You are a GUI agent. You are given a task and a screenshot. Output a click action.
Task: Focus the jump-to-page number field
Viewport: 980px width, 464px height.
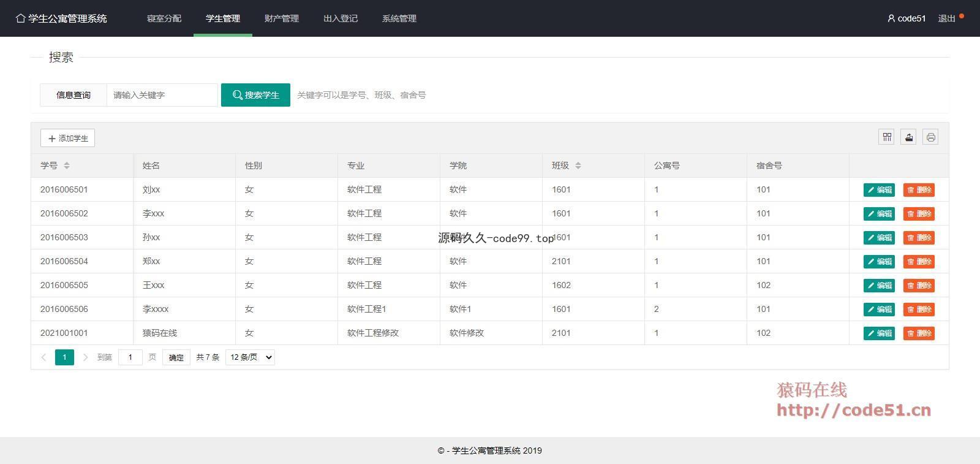point(130,357)
